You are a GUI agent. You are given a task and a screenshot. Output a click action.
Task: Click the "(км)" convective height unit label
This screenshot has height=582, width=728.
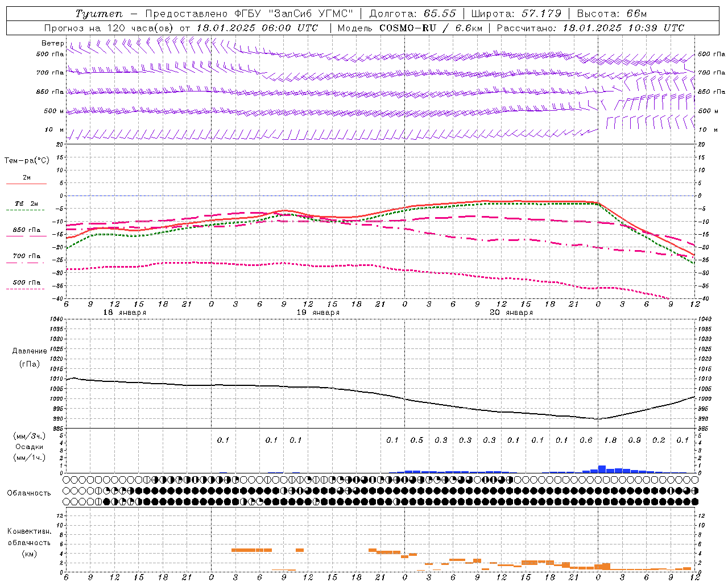(x=29, y=554)
